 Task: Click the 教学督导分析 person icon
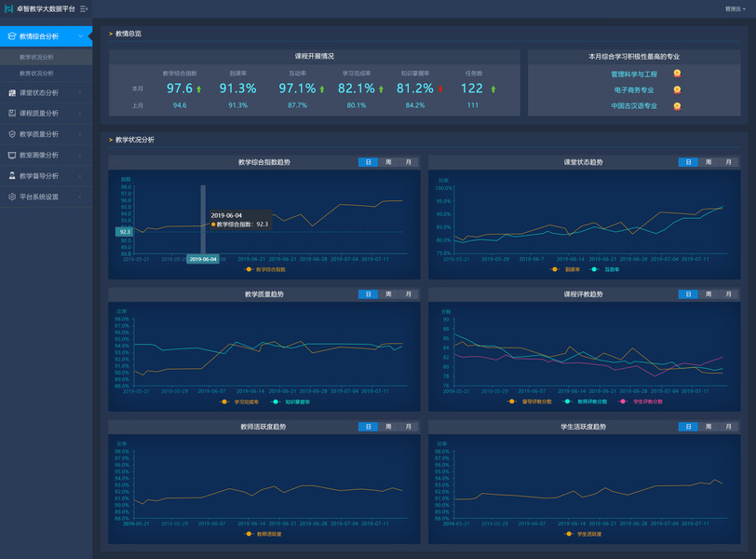tap(12, 176)
